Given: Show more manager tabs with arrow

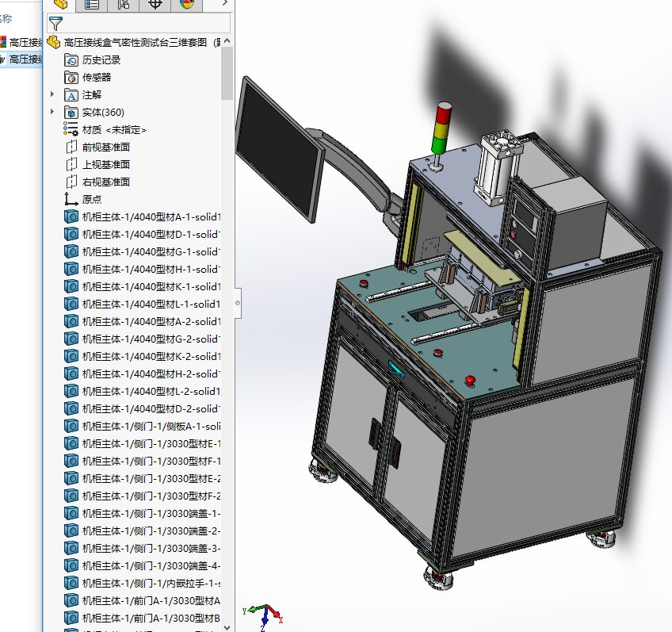Looking at the screenshot, I should (225, 3).
